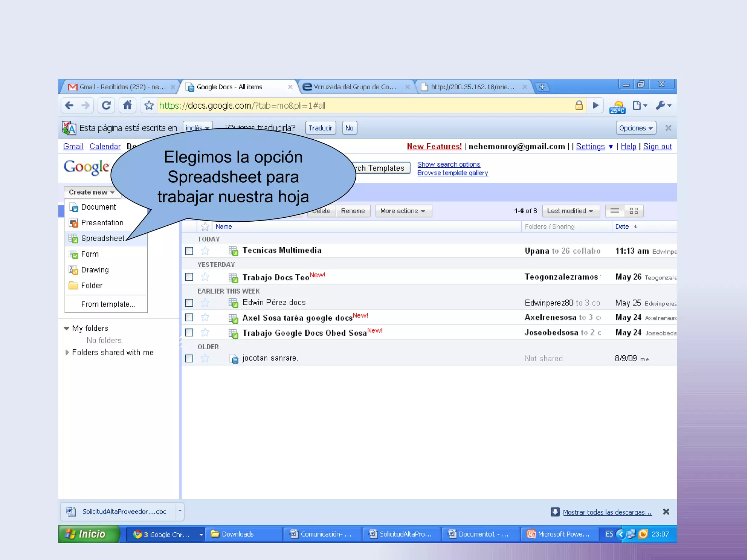Open the New Features! link
The image size is (747, 560).
point(434,147)
